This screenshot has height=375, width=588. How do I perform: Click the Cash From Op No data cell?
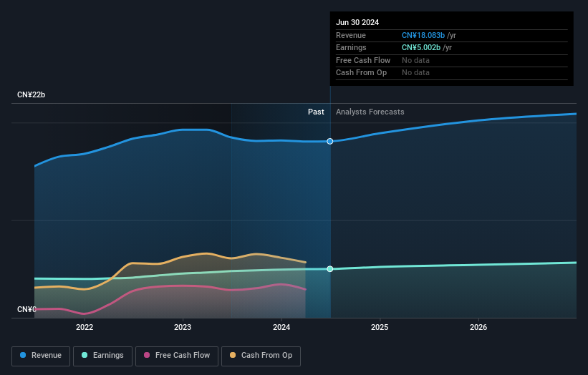(x=415, y=73)
